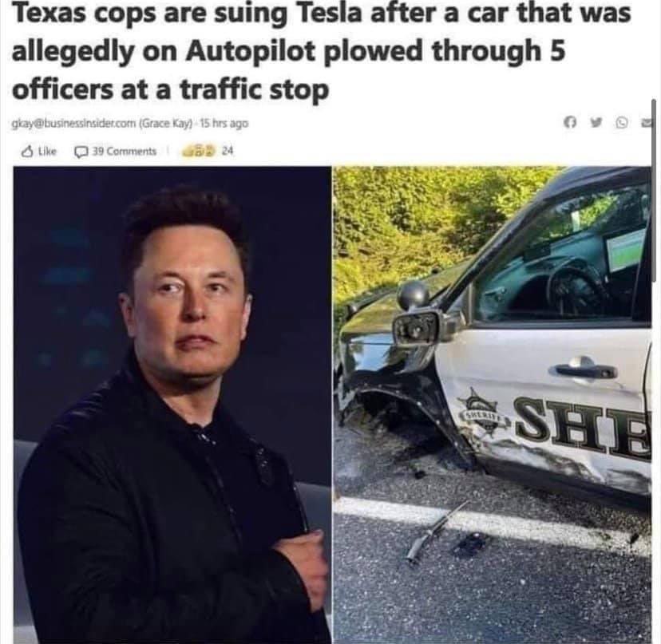Email the article using envelope icon
This screenshot has width=661, height=644.
[647, 123]
